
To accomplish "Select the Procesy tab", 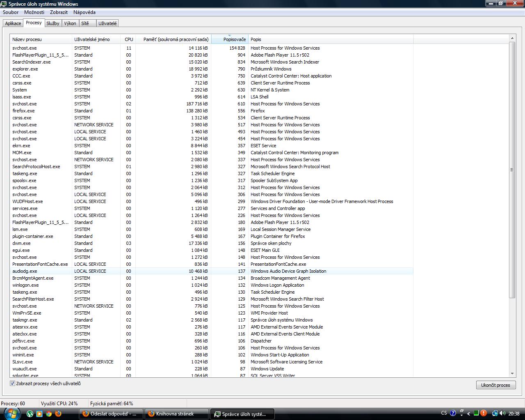I will click(34, 23).
